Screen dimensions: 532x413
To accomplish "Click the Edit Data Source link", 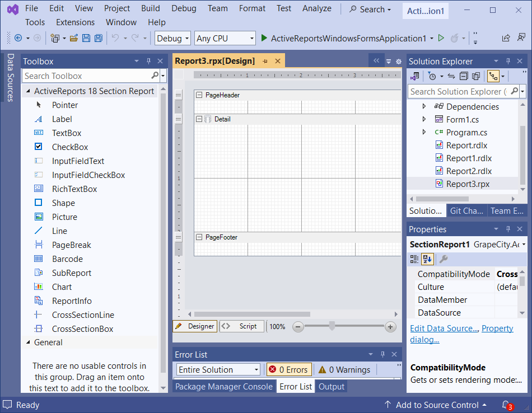I will tap(444, 328).
